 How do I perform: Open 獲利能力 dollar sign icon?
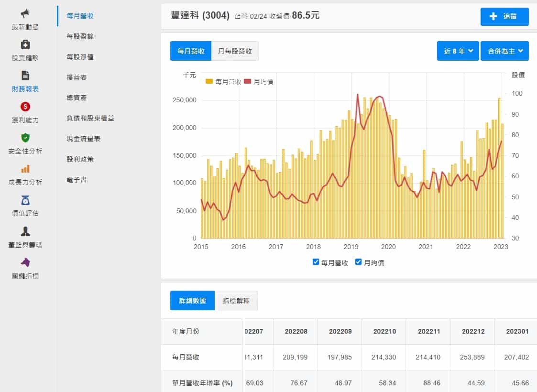[x=25, y=107]
